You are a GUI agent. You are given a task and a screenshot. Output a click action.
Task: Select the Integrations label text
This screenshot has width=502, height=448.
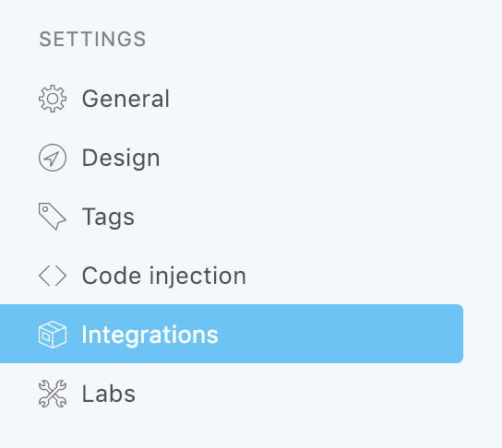coord(149,335)
